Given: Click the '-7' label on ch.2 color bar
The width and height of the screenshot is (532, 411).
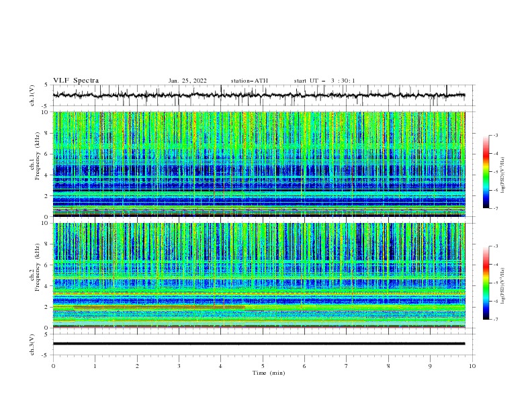Looking at the screenshot, I should click(496, 320).
